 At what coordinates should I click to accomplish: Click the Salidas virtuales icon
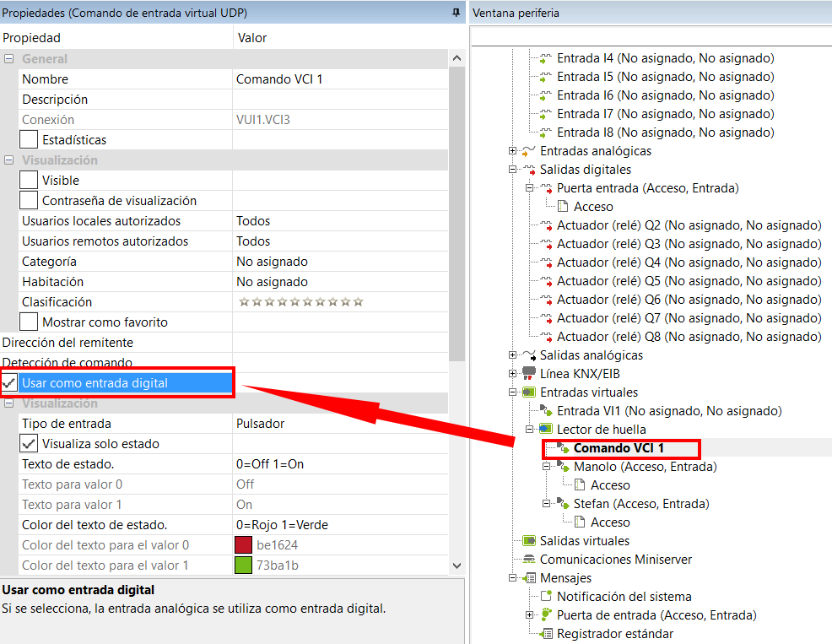[x=529, y=540]
